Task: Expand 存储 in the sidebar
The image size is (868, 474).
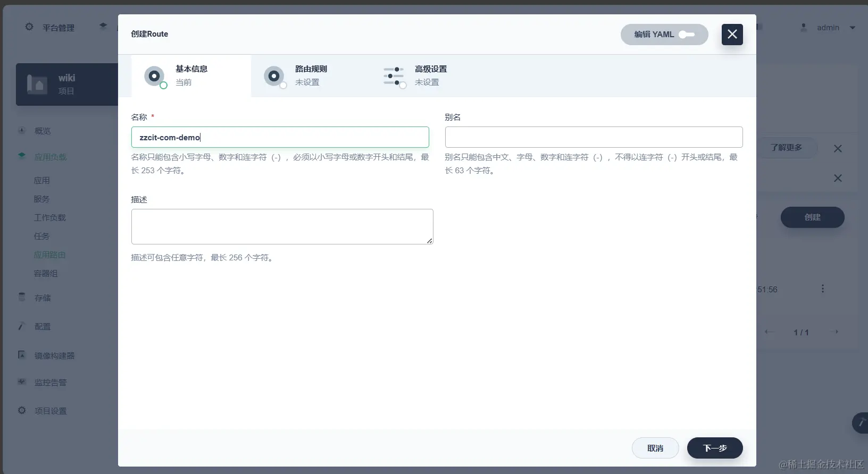Action: [43, 298]
